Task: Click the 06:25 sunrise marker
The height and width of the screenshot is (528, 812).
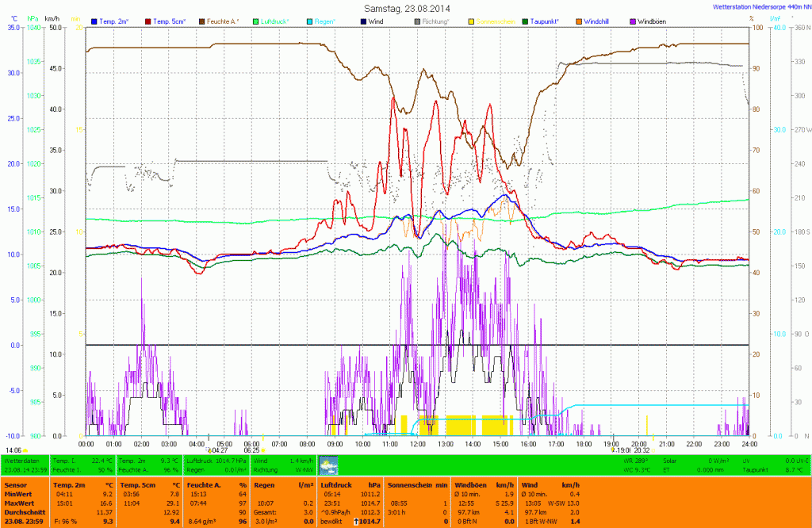Action: [x=251, y=450]
